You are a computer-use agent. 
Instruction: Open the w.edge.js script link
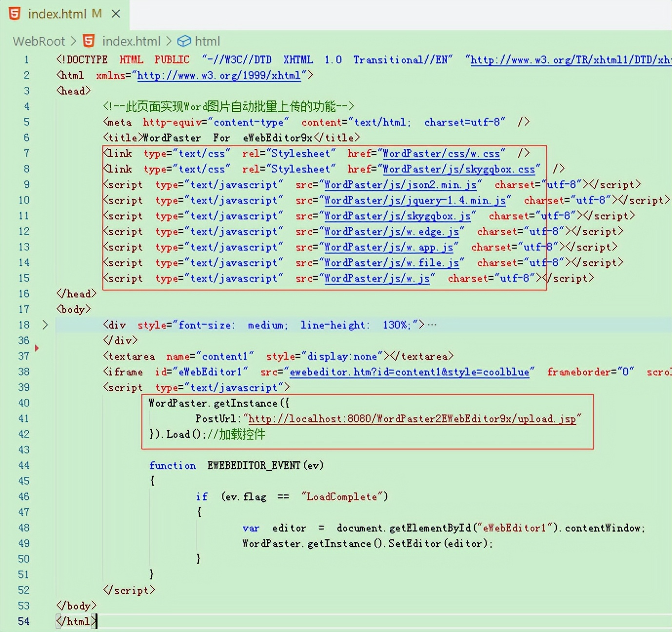click(x=392, y=232)
